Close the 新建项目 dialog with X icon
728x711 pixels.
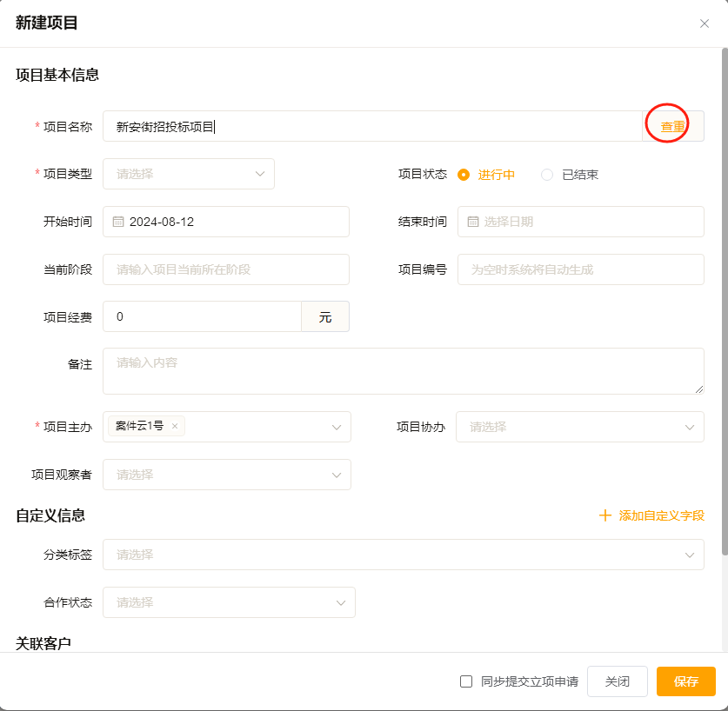(x=705, y=23)
